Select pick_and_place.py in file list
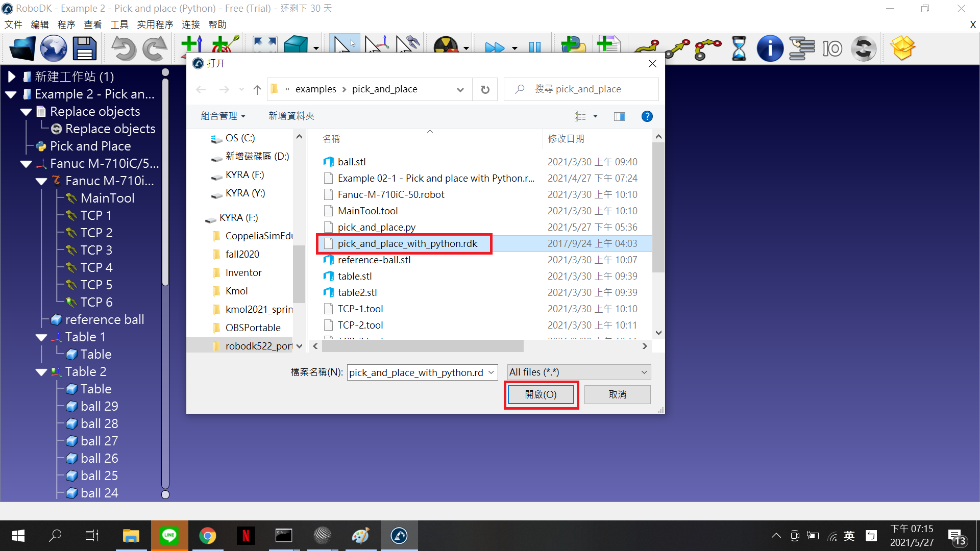 point(376,227)
